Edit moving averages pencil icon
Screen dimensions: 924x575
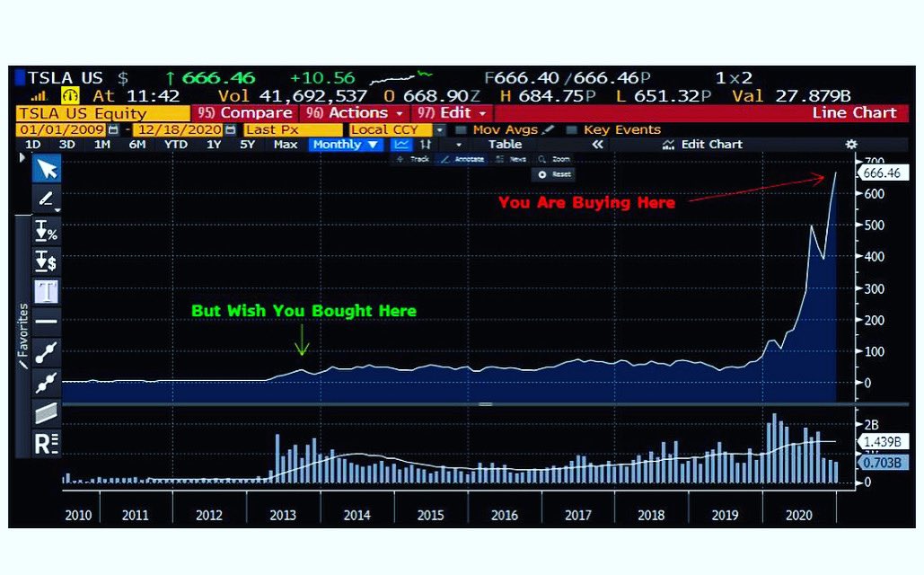[548, 129]
